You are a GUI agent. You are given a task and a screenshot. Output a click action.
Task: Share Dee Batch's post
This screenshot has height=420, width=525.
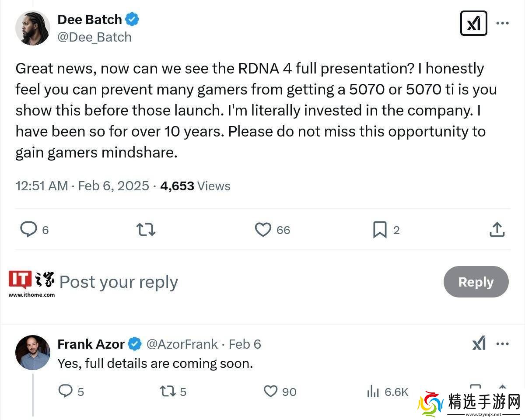tap(497, 230)
